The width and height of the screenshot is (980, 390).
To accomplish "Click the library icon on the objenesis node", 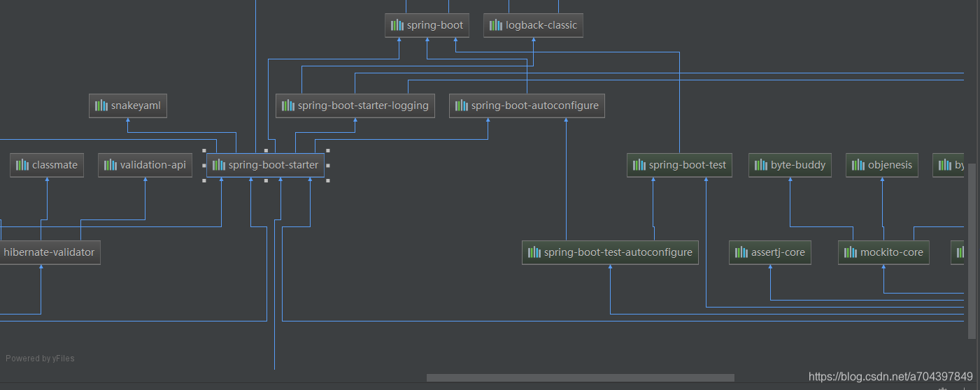I will click(x=858, y=166).
